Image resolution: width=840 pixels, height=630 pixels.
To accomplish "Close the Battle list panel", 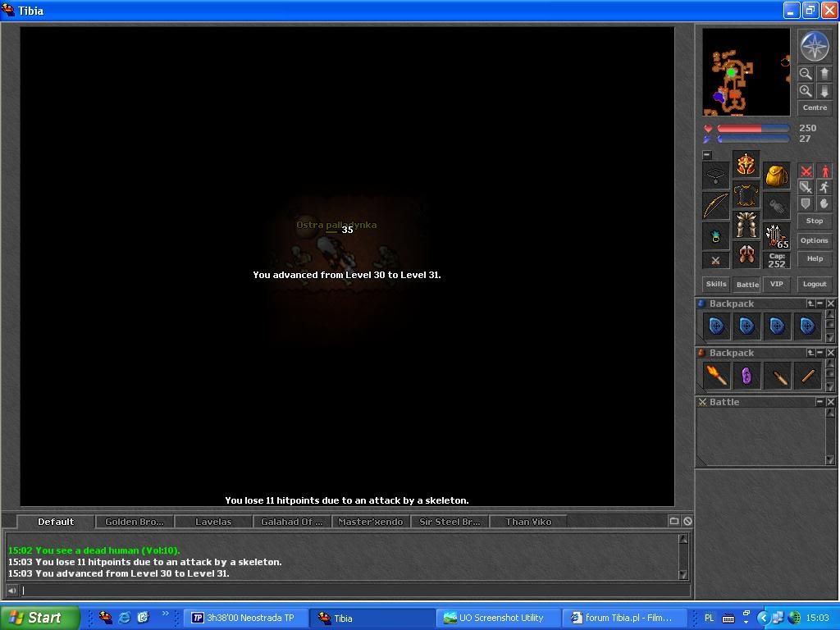I will [x=830, y=402].
